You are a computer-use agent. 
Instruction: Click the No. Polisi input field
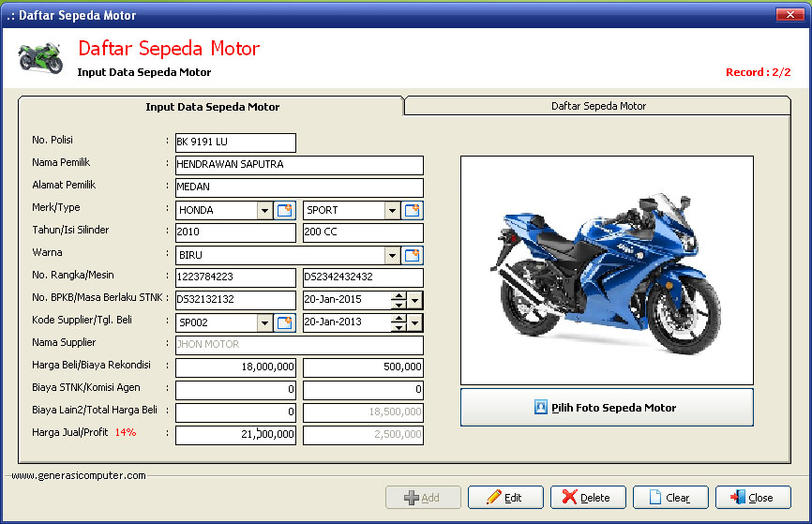[234, 142]
